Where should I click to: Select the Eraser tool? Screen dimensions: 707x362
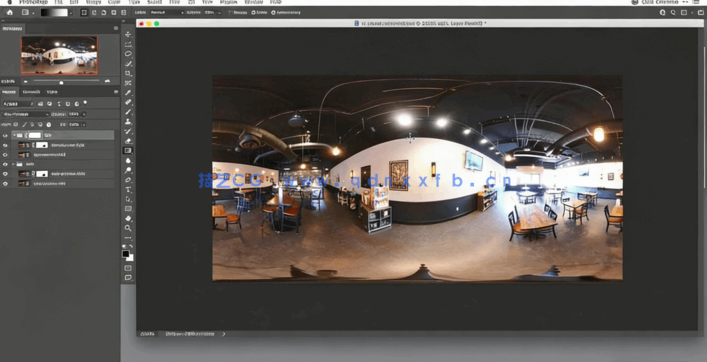coord(128,141)
